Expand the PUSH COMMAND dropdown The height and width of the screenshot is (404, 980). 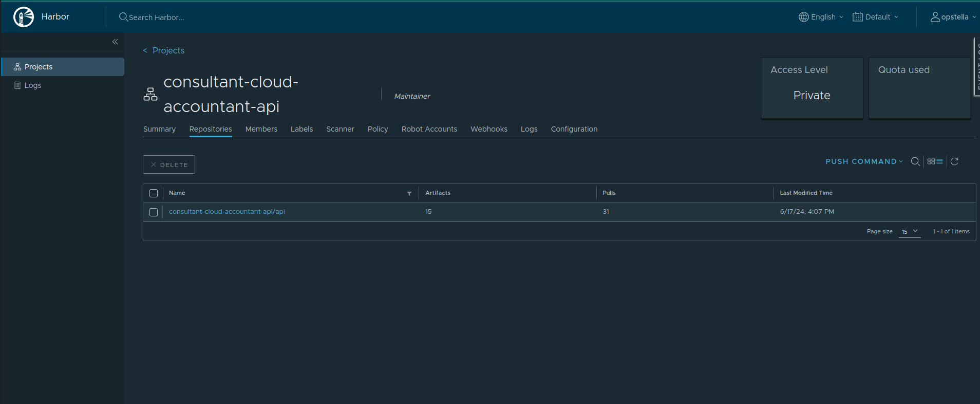coord(864,161)
